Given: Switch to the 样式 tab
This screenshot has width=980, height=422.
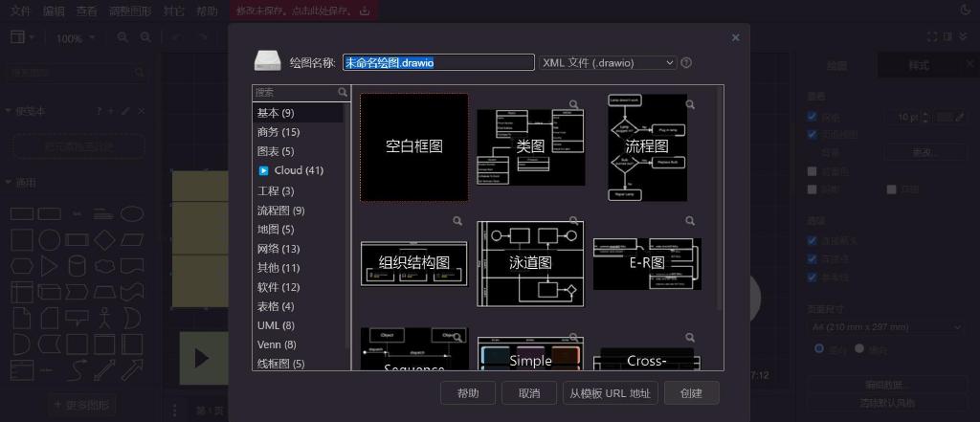Looking at the screenshot, I should click(918, 65).
